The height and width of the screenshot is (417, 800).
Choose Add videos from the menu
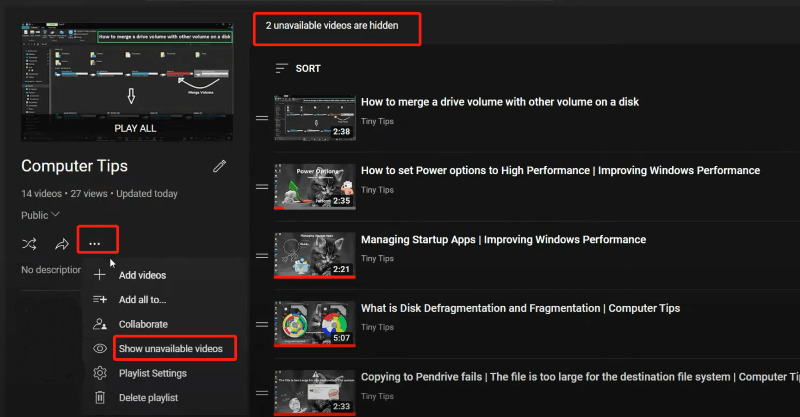(142, 275)
